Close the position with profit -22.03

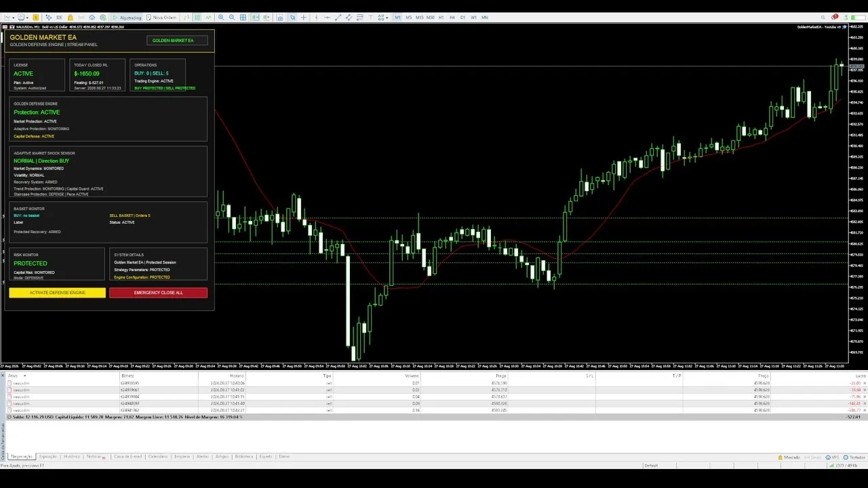click(864, 383)
